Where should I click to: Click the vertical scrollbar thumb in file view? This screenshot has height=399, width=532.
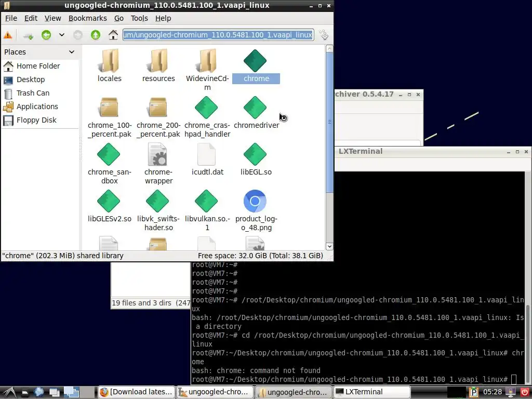pos(329,122)
